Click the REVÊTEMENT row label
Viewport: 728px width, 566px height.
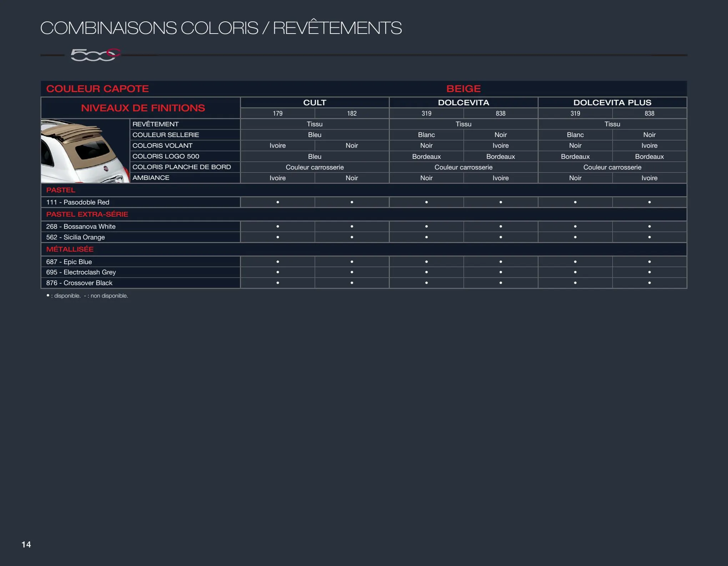click(155, 124)
